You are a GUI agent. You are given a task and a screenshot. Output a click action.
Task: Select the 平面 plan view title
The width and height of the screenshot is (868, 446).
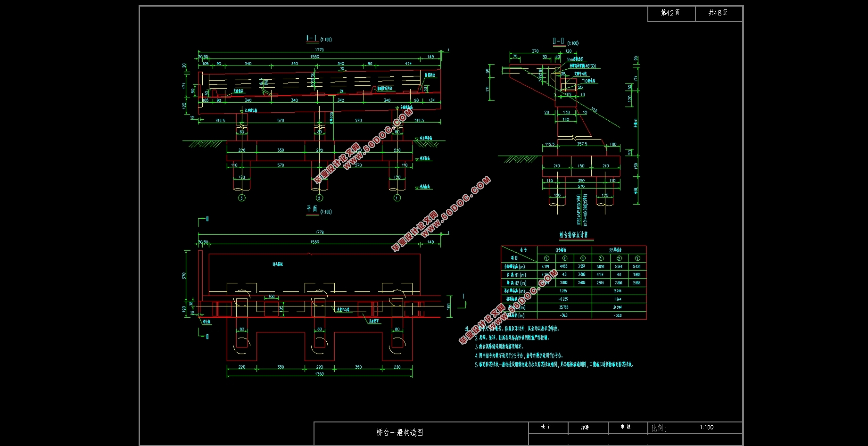click(312, 209)
